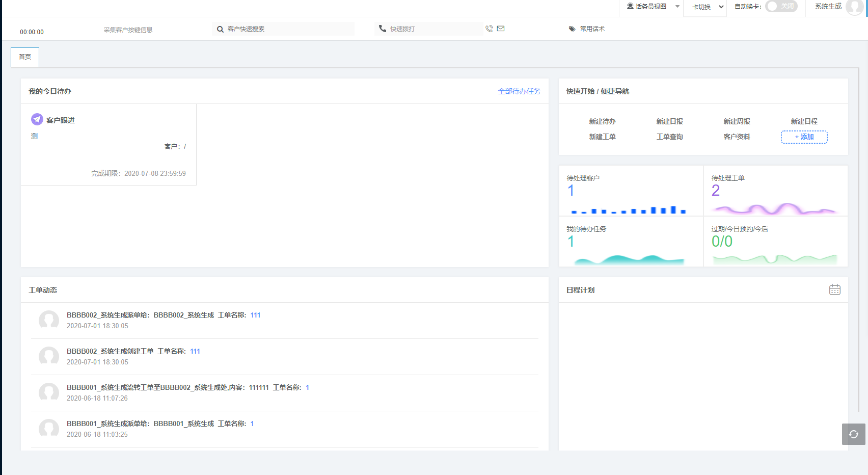The image size is (868, 475).
Task: Open work order link 111 in first entry
Action: (x=255, y=315)
